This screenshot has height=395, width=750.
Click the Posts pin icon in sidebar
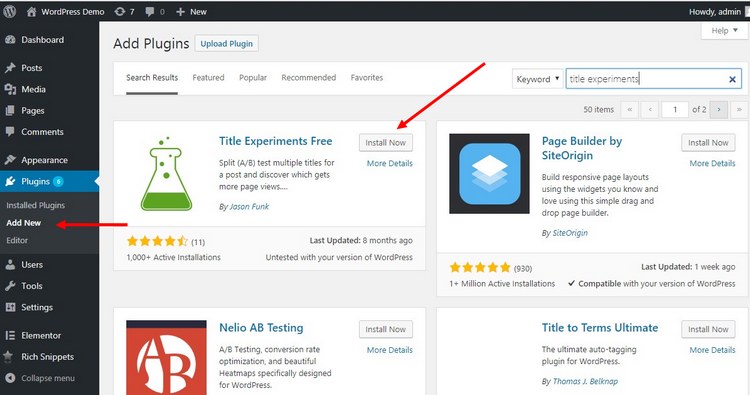pos(10,68)
